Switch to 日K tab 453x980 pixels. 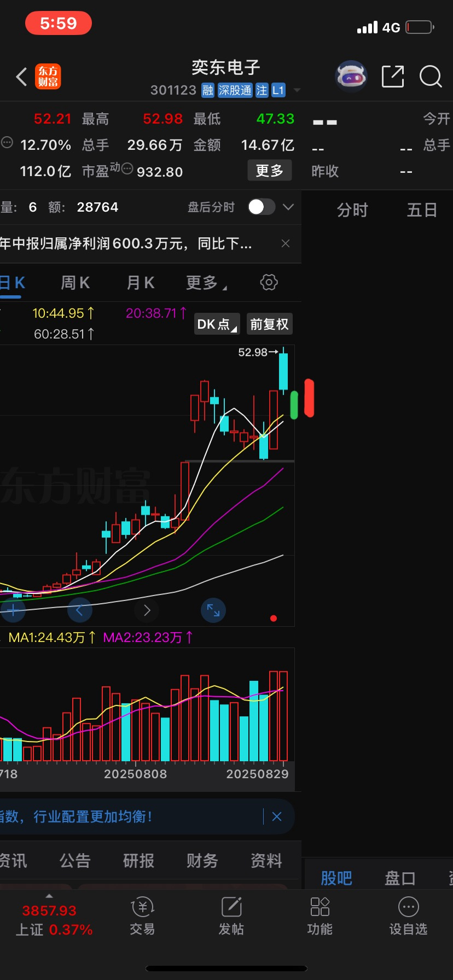(x=12, y=283)
